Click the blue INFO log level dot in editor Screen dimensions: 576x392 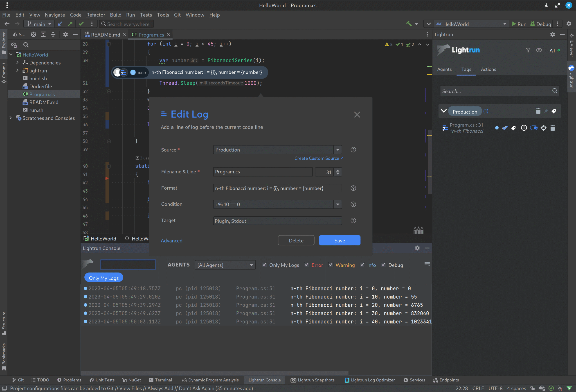coord(133,73)
